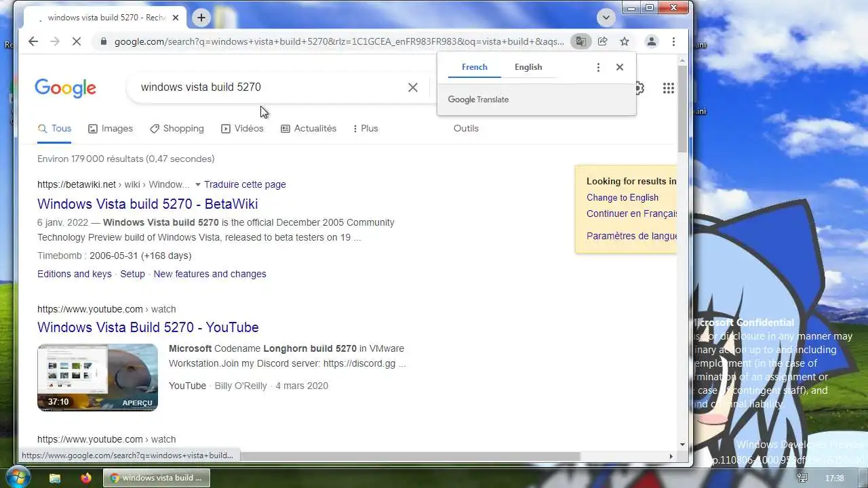Open a new Chrome tab

(201, 18)
